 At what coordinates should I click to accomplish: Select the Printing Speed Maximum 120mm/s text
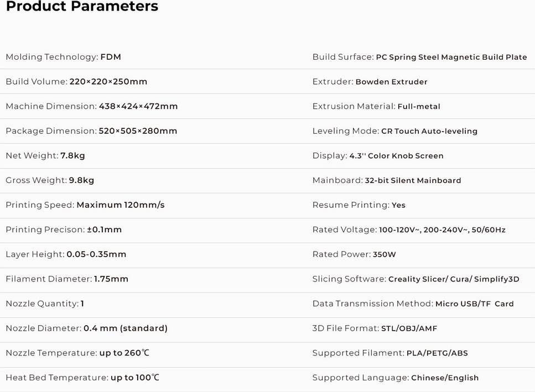click(85, 205)
